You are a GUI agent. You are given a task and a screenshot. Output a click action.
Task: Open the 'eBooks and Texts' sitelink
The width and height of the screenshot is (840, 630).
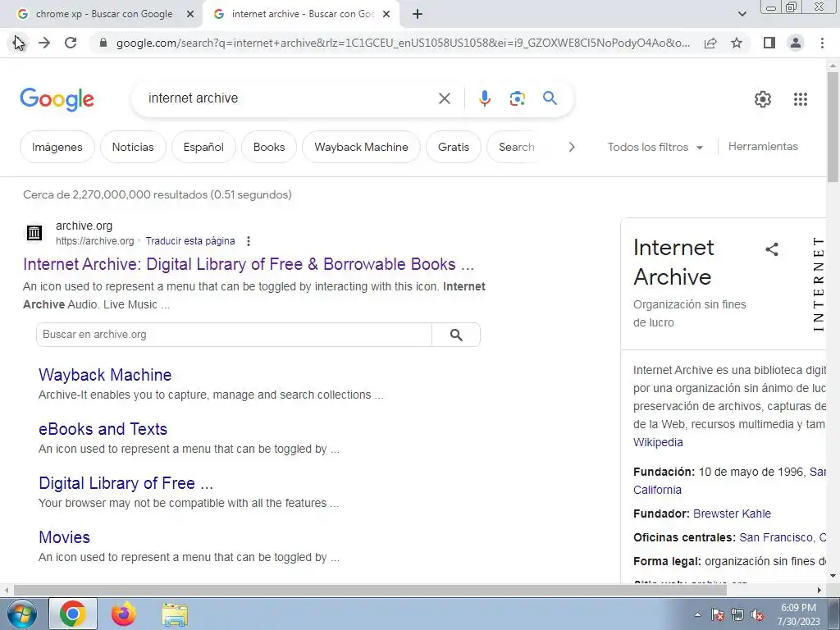pos(103,428)
